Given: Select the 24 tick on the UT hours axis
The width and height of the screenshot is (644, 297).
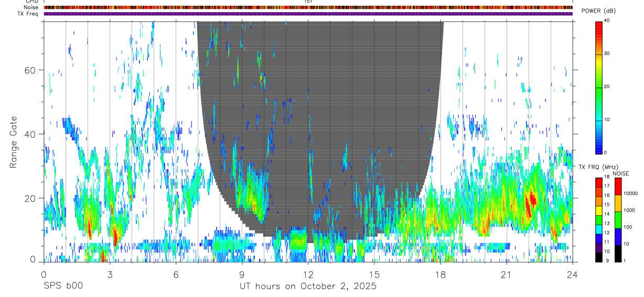Looking at the screenshot, I should [573, 274].
